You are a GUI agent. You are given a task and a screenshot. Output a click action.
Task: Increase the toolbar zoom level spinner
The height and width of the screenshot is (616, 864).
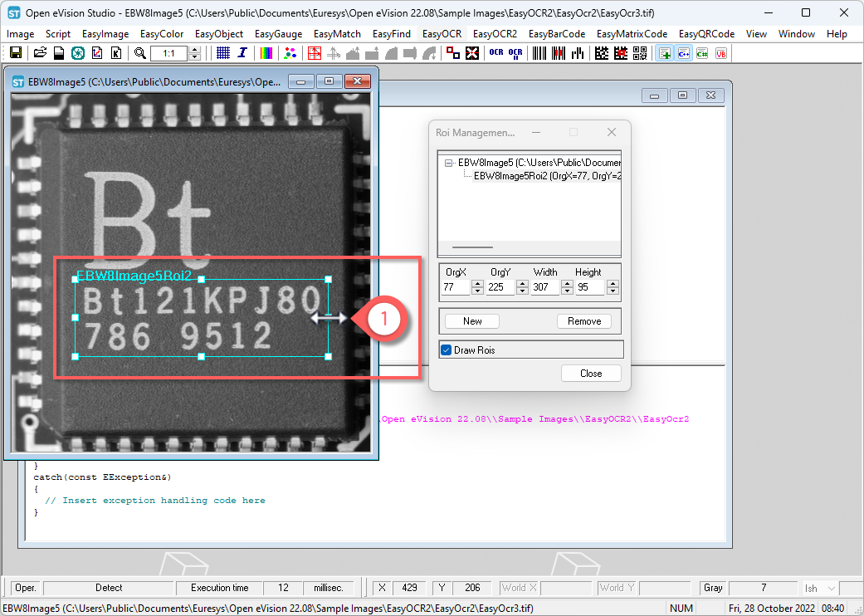pyautogui.click(x=194, y=50)
